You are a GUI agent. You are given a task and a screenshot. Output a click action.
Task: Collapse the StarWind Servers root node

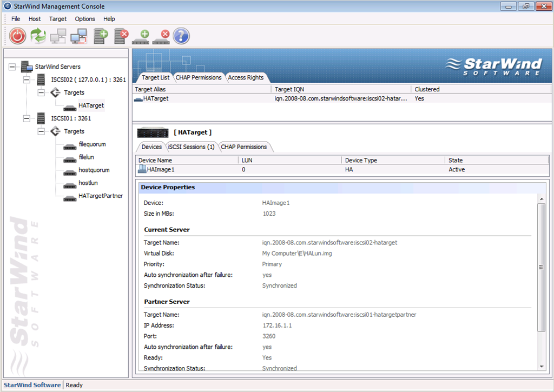point(12,67)
